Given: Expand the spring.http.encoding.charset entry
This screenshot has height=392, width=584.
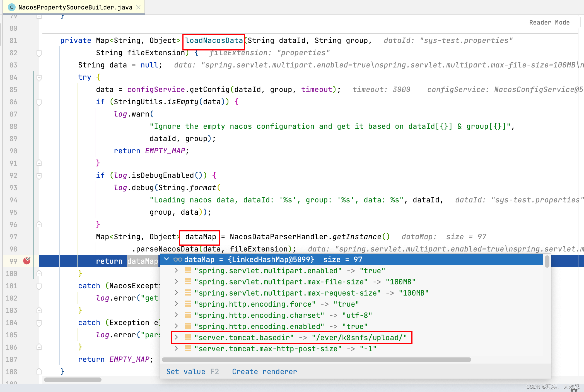Looking at the screenshot, I should 176,315.
